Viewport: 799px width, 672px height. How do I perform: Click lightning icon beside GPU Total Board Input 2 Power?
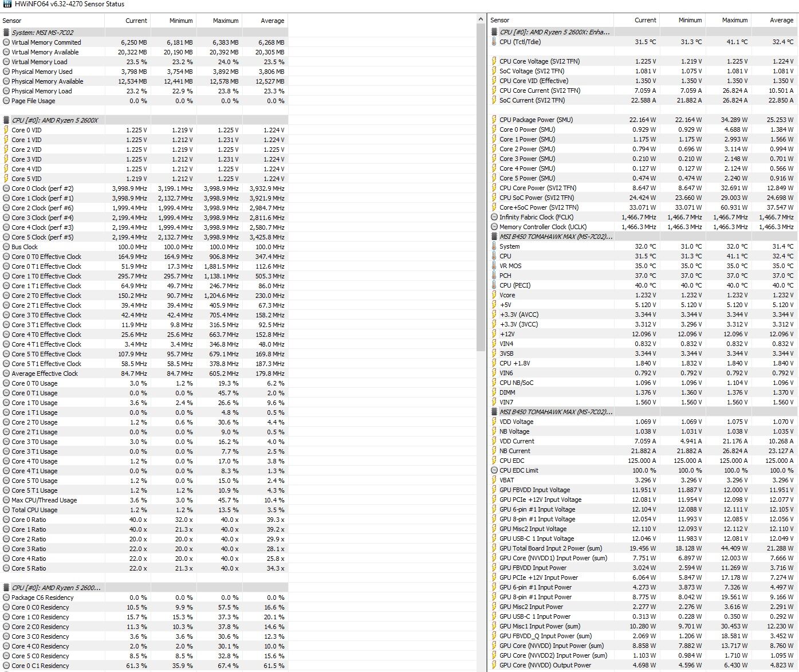[x=494, y=548]
